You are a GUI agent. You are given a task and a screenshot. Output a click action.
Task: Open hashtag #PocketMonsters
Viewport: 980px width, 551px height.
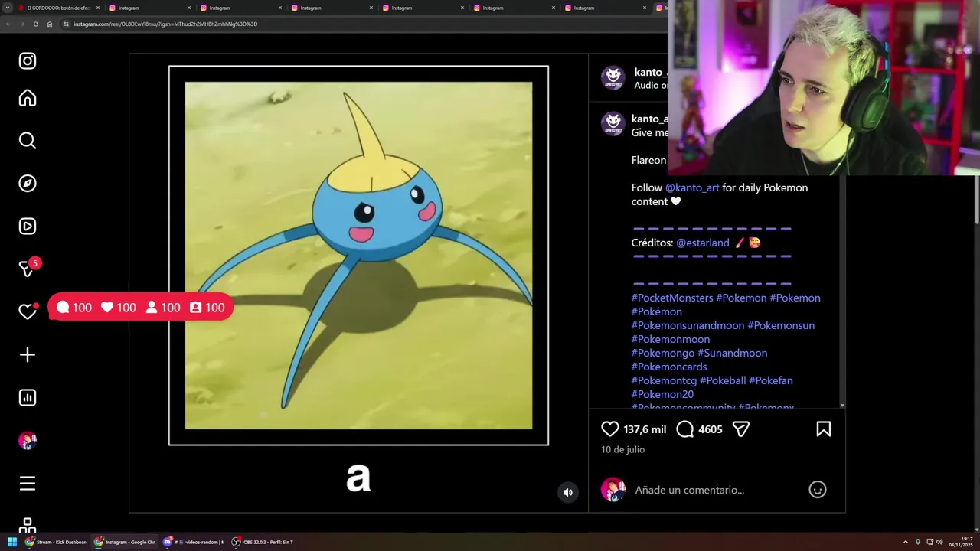coord(671,298)
